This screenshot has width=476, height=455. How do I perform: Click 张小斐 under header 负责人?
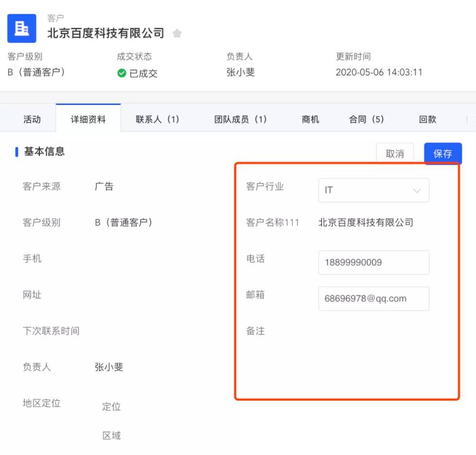click(x=240, y=72)
